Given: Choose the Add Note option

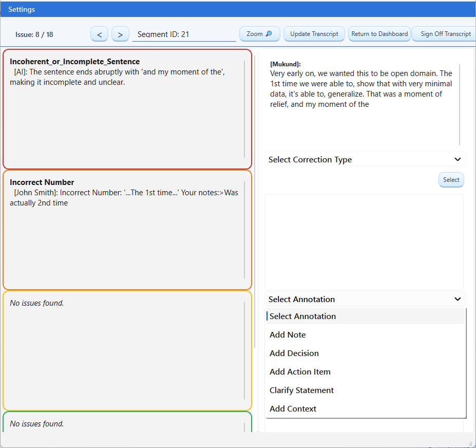Looking at the screenshot, I should pos(366,334).
